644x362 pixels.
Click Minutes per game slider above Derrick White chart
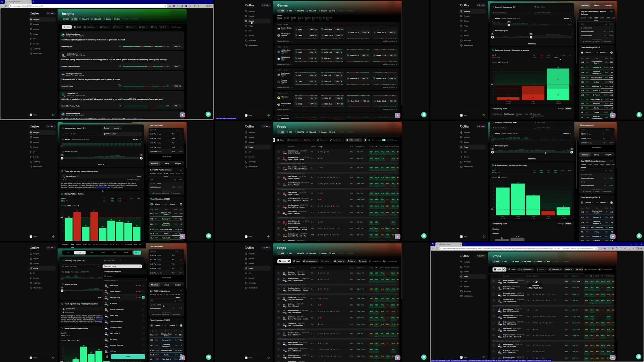[x=102, y=158]
